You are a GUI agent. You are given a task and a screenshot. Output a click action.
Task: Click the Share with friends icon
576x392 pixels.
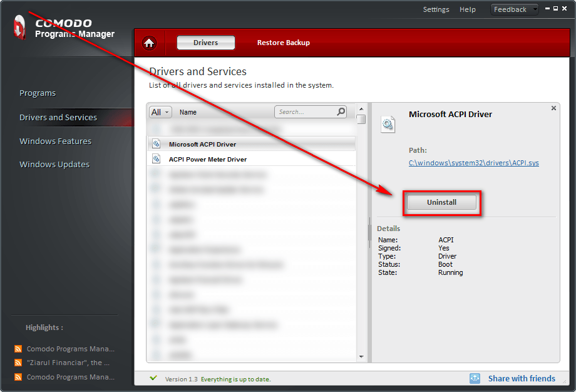tap(475, 378)
